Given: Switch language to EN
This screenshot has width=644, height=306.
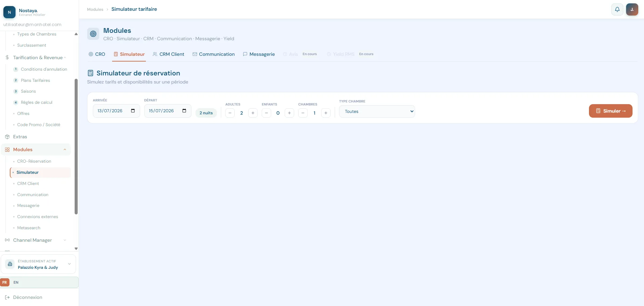Looking at the screenshot, I should (x=16, y=283).
